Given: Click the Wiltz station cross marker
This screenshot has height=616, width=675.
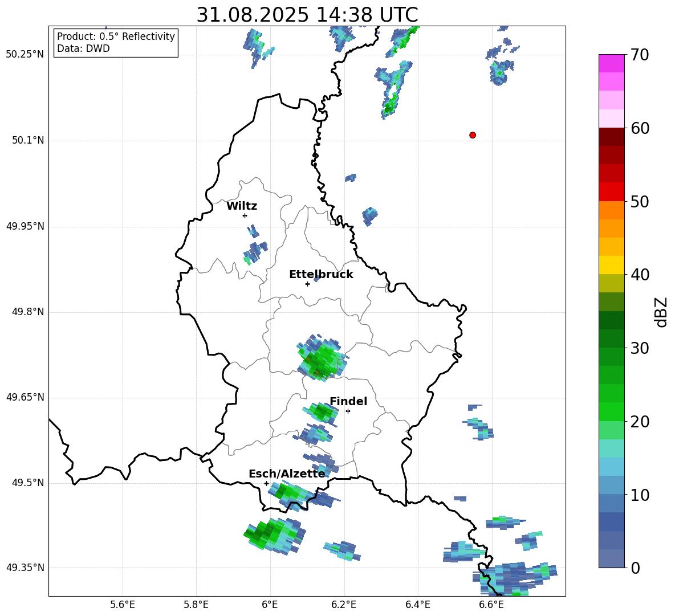Looking at the screenshot, I should click(245, 215).
